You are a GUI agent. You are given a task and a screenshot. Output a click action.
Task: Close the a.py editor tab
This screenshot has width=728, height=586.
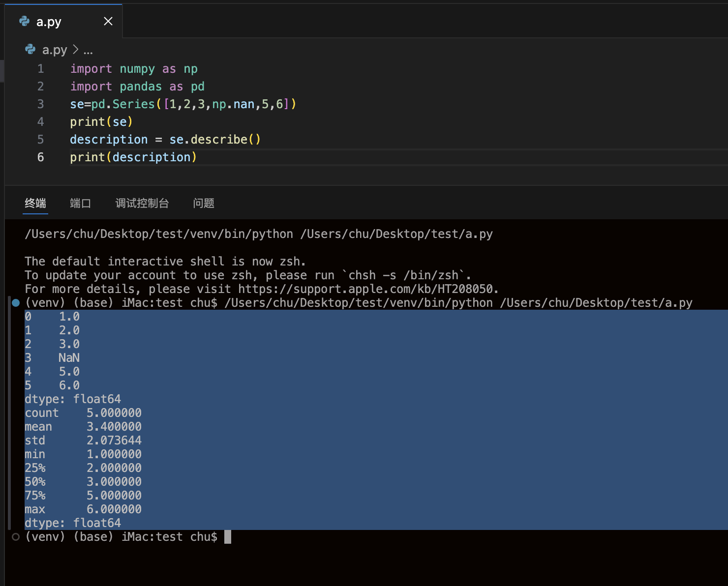click(108, 21)
